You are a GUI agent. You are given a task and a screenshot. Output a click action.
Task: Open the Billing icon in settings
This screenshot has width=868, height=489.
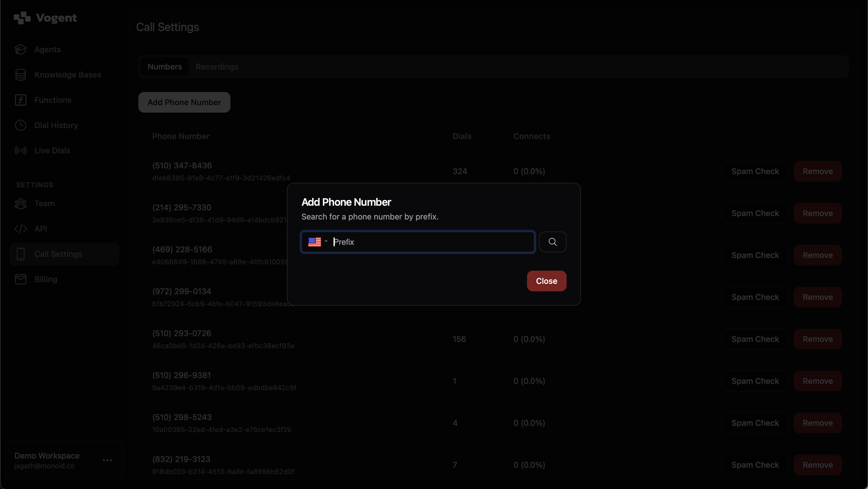click(21, 279)
